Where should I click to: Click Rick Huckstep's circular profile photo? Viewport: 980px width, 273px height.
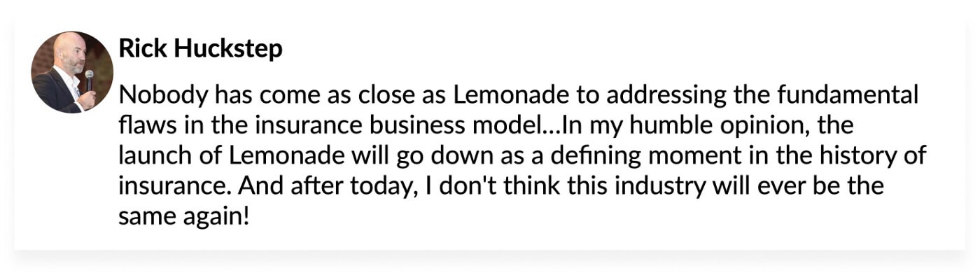coord(72,72)
